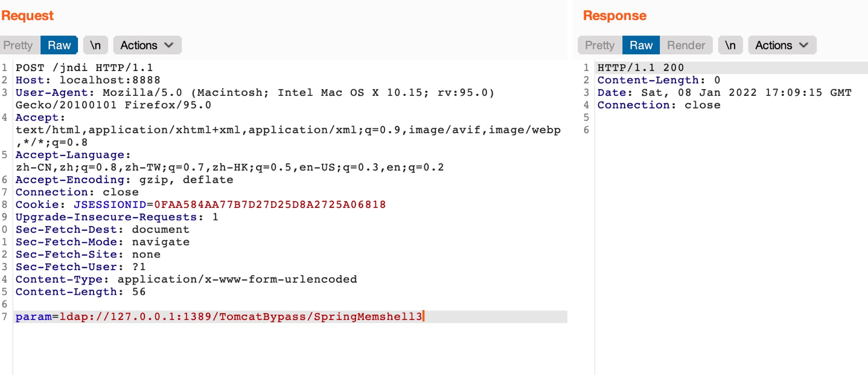Click the Host: localhost:8888 header
The height and width of the screenshot is (375, 868).
coord(88,80)
